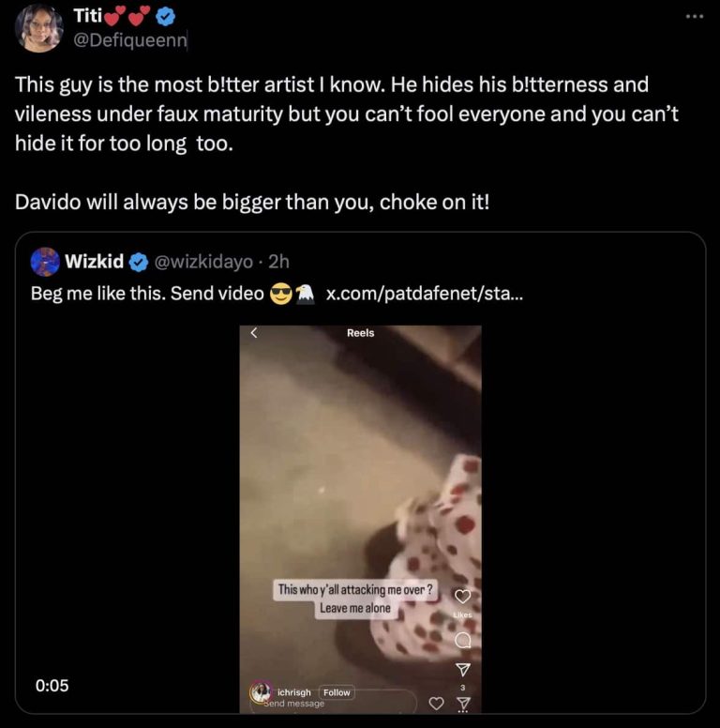The height and width of the screenshot is (728, 720).
Task: Open the tweet's three-dot more menu
Action: coord(693,16)
